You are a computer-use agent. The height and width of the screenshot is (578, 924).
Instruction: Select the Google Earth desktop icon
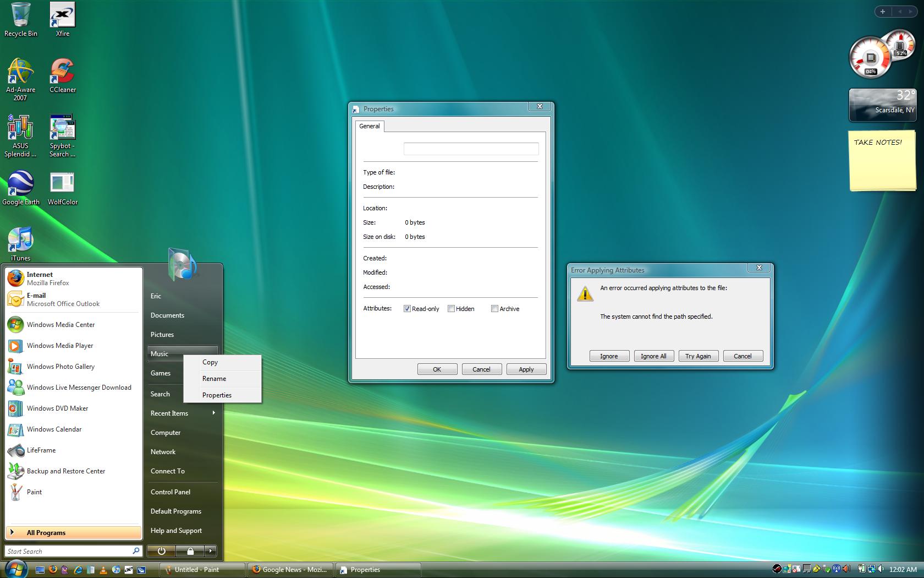pos(21,188)
